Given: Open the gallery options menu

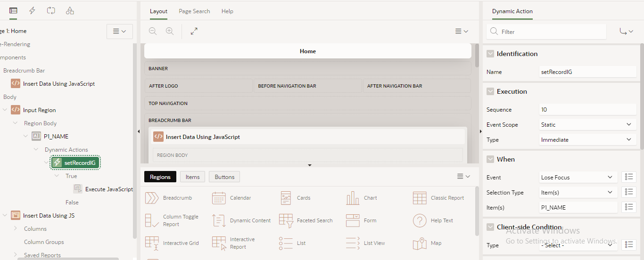Looking at the screenshot, I should click(x=463, y=177).
